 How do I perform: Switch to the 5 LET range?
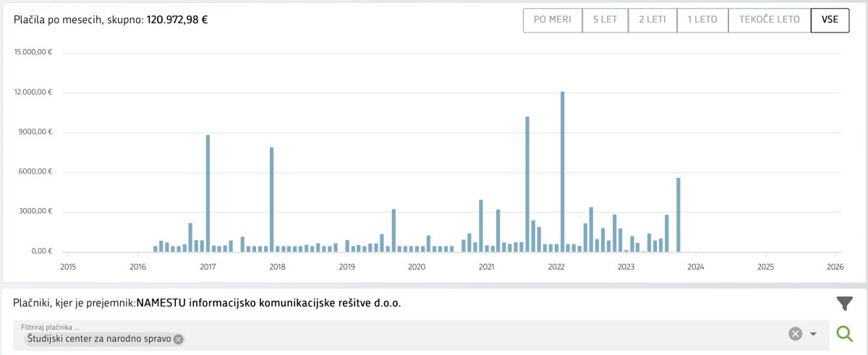605,20
